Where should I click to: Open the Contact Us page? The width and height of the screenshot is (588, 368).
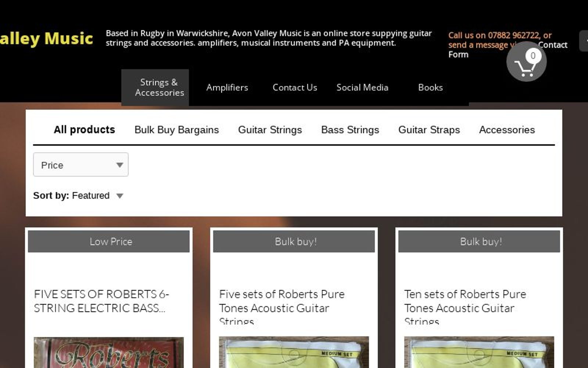(x=295, y=87)
